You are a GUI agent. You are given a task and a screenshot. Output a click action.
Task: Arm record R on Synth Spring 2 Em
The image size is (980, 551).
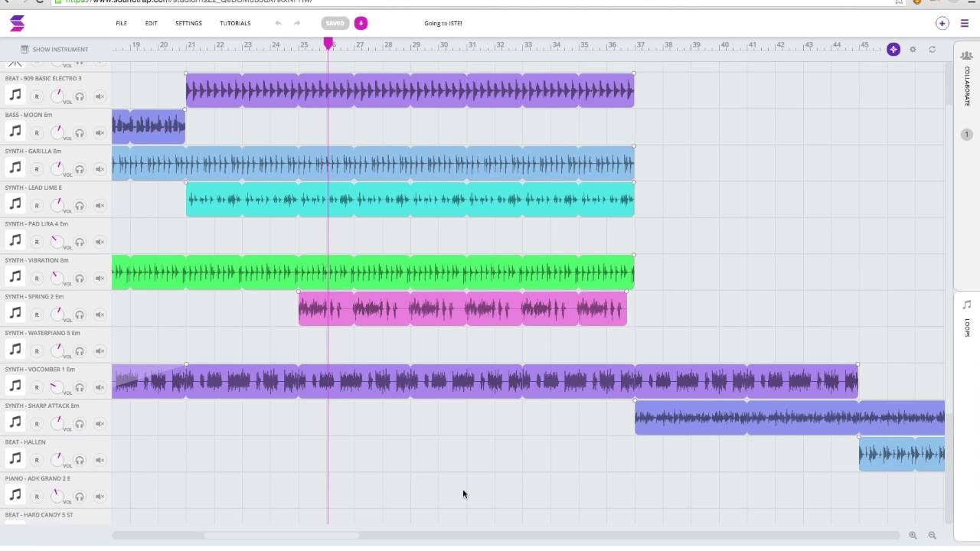tap(36, 315)
